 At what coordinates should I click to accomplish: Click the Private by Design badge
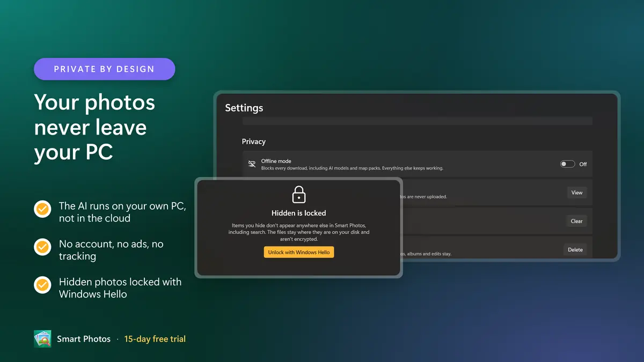tap(105, 69)
